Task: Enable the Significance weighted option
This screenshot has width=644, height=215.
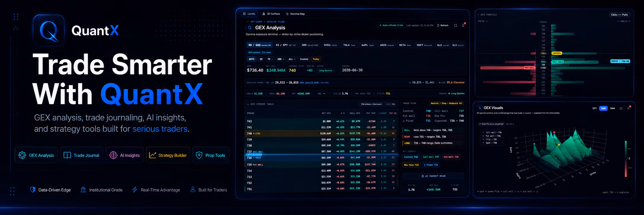Action: (x=491, y=124)
